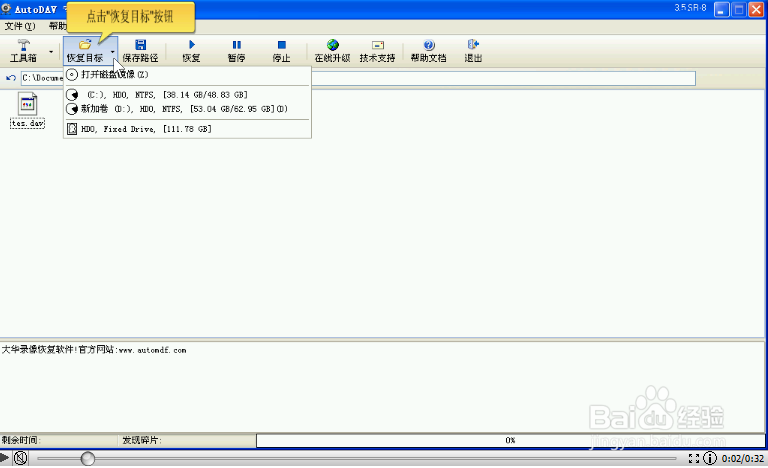The width and height of the screenshot is (768, 468).
Task: Move the video seek slider knob
Action: click(x=88, y=458)
